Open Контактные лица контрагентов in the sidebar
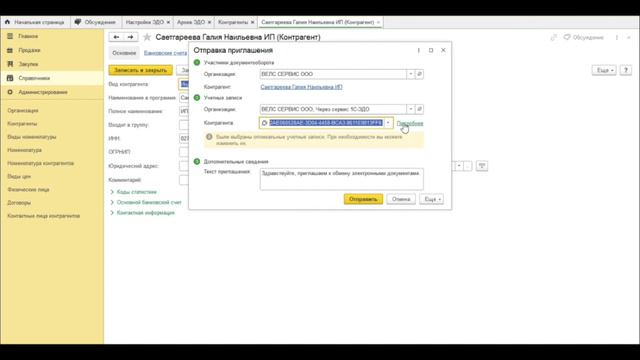The height and width of the screenshot is (360, 640). [44, 216]
